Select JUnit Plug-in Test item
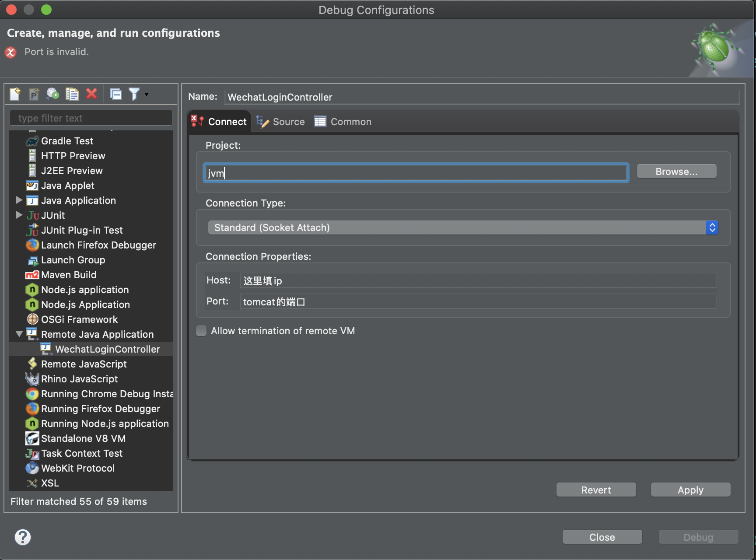This screenshot has width=756, height=560. pyautogui.click(x=82, y=230)
